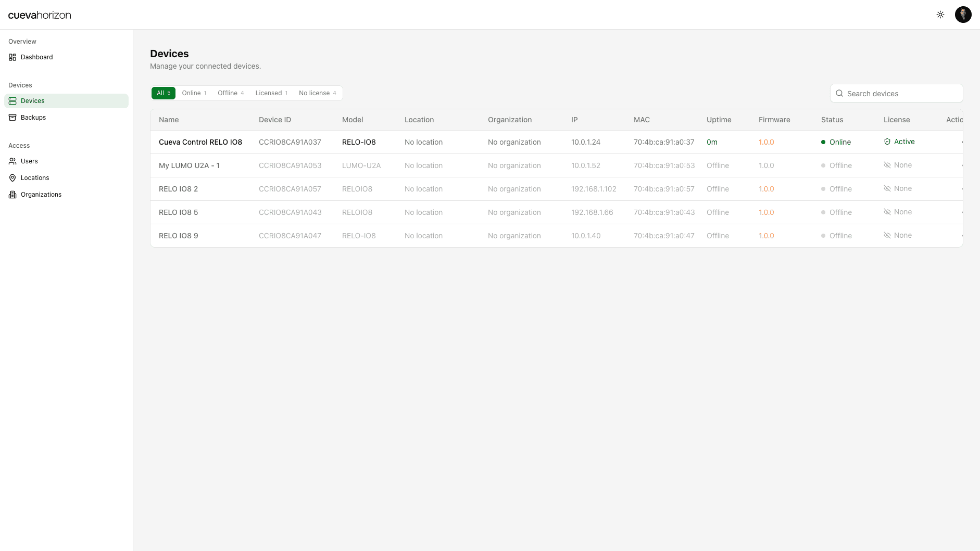The width and height of the screenshot is (980, 551).
Task: Open the My LUMO U2A - 1 device
Action: [x=189, y=165]
